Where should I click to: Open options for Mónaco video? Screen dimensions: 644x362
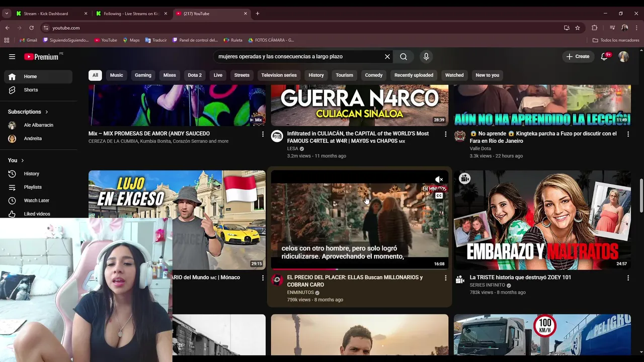coord(263,278)
